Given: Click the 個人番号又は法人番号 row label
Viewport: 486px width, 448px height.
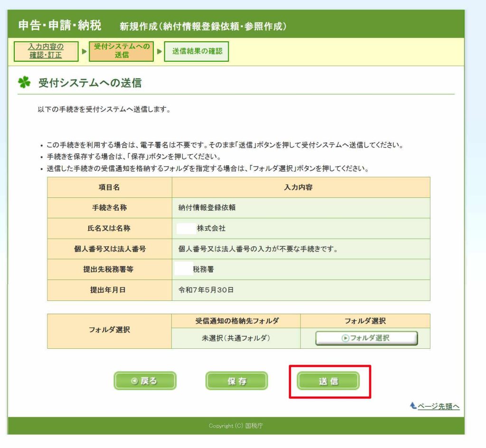Looking at the screenshot, I should coord(110,249).
